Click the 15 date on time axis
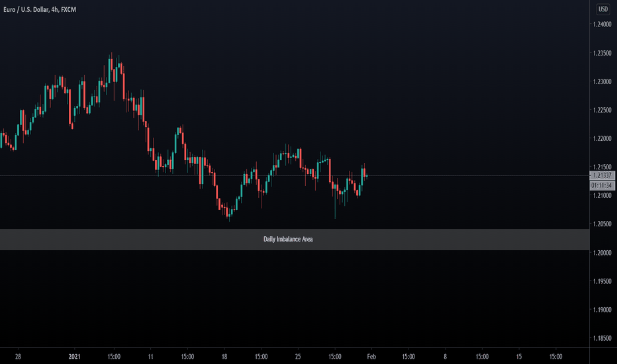 click(519, 357)
